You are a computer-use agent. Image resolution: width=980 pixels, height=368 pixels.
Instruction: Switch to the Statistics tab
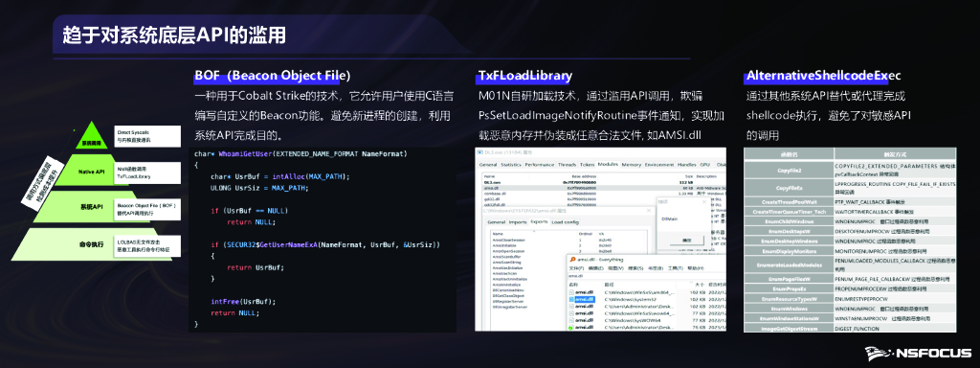click(511, 165)
